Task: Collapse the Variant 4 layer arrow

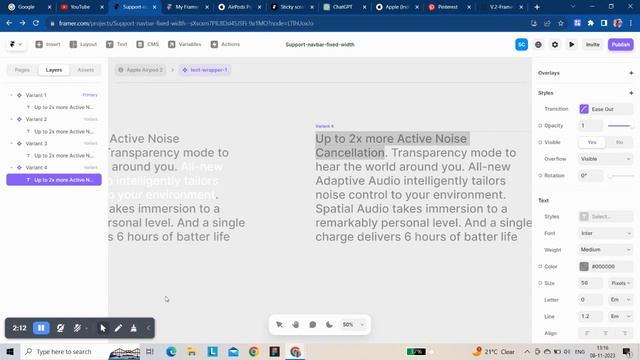Action: coord(11,167)
